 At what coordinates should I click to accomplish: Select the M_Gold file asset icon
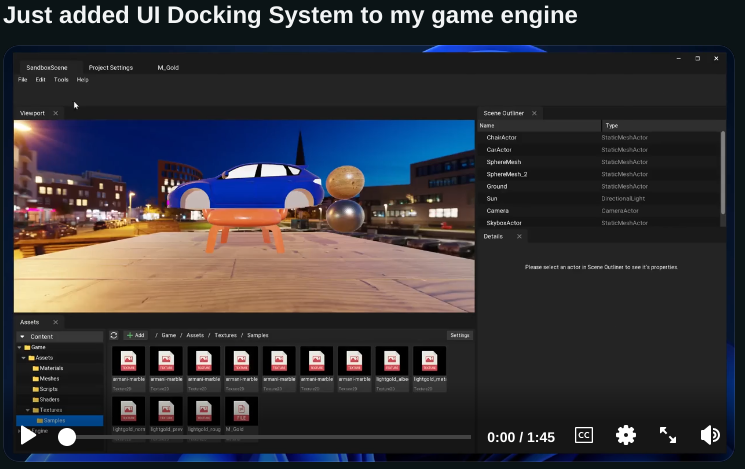click(x=241, y=411)
